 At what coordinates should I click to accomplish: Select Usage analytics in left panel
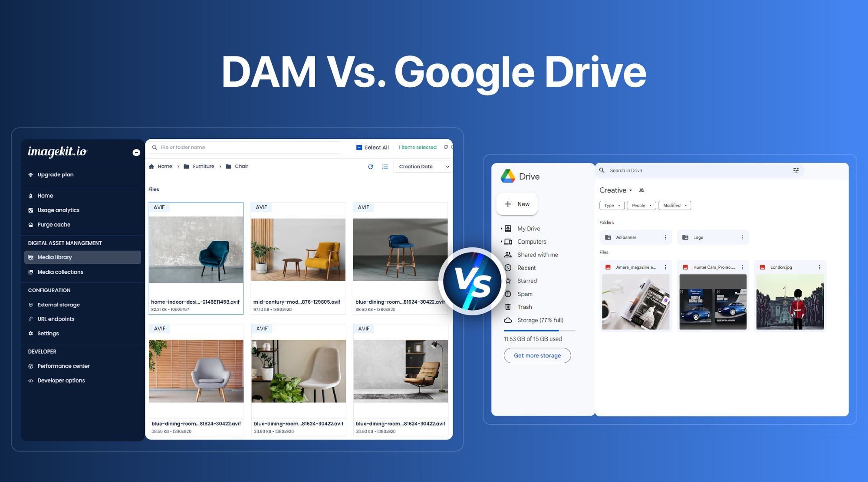[58, 210]
